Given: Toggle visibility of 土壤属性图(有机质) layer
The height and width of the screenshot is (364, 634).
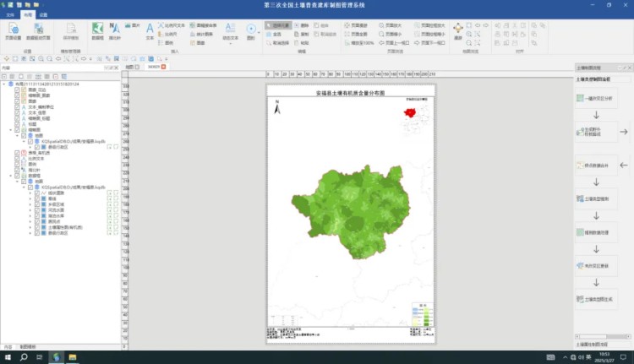Looking at the screenshot, I should (x=37, y=227).
